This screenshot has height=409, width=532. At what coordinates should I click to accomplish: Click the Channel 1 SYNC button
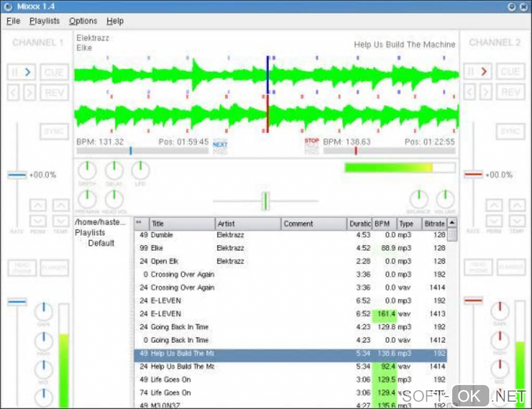pos(54,131)
